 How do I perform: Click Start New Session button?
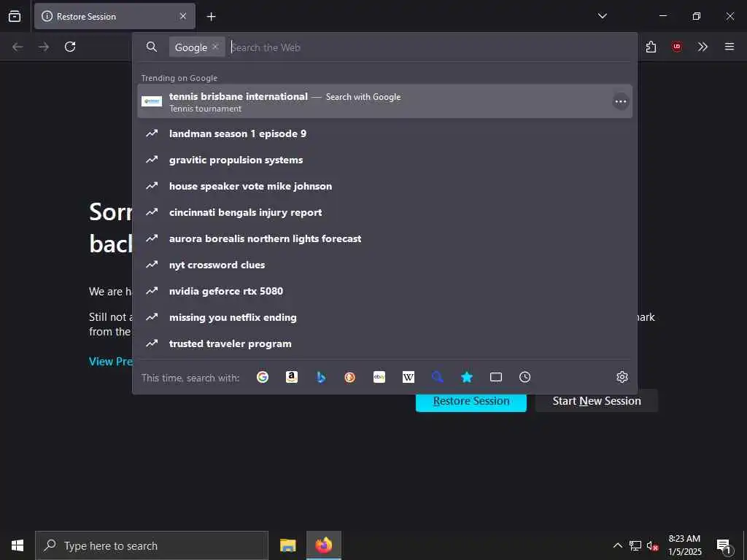(597, 401)
